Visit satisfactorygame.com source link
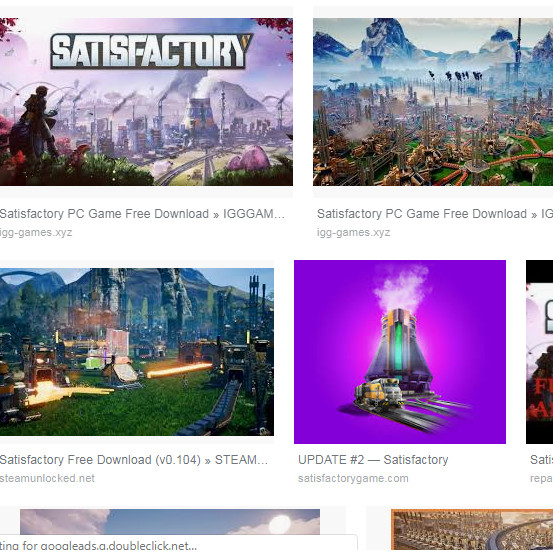553x553 pixels. [353, 479]
